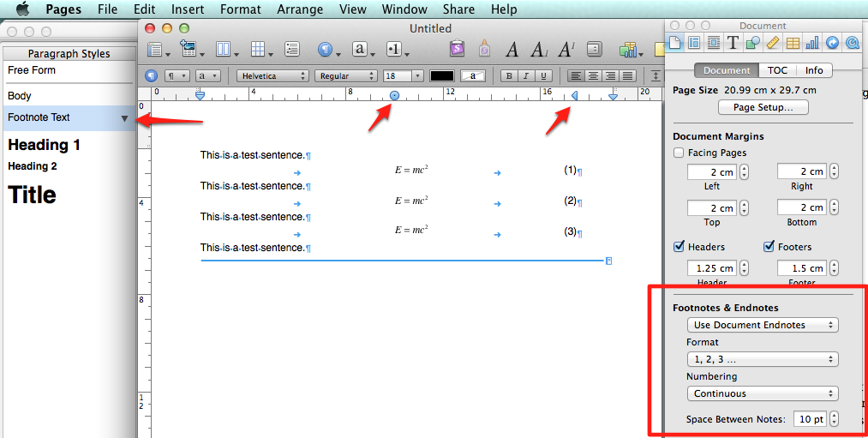Open the Text inspector T icon
The image size is (868, 438).
(733, 42)
